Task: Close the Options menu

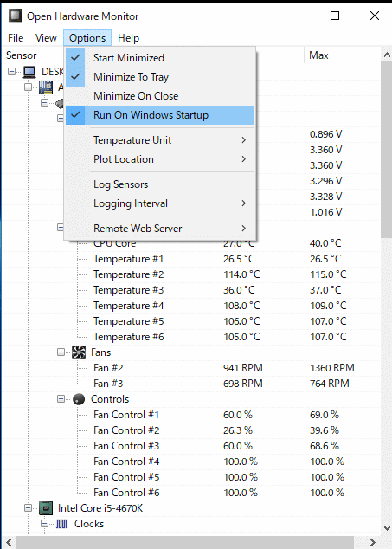Action: point(87,38)
